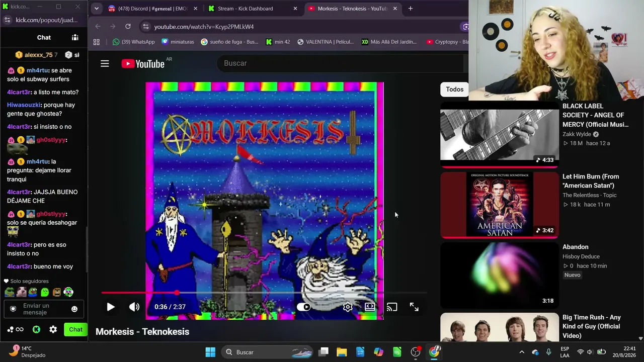Insert the angry brown face emote
644x362 pixels.
click(x=57, y=292)
